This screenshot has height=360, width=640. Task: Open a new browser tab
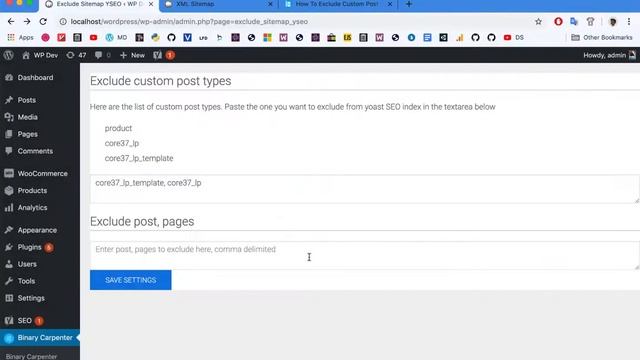point(409,4)
